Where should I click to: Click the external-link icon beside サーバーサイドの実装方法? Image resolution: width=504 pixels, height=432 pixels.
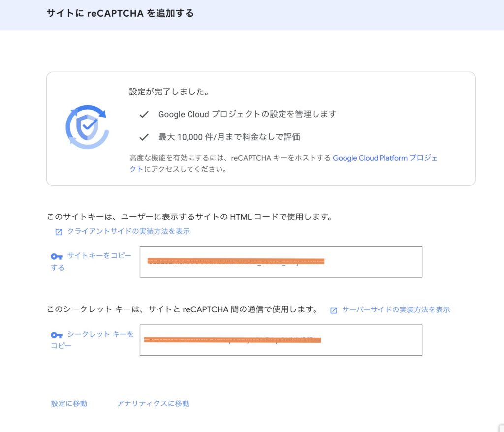334,310
